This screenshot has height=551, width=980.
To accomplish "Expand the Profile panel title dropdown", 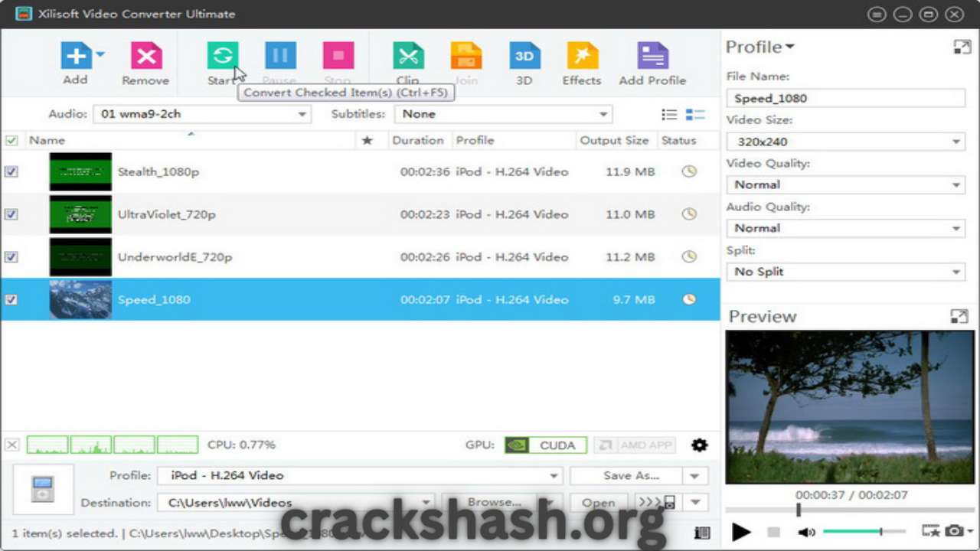I will (789, 47).
